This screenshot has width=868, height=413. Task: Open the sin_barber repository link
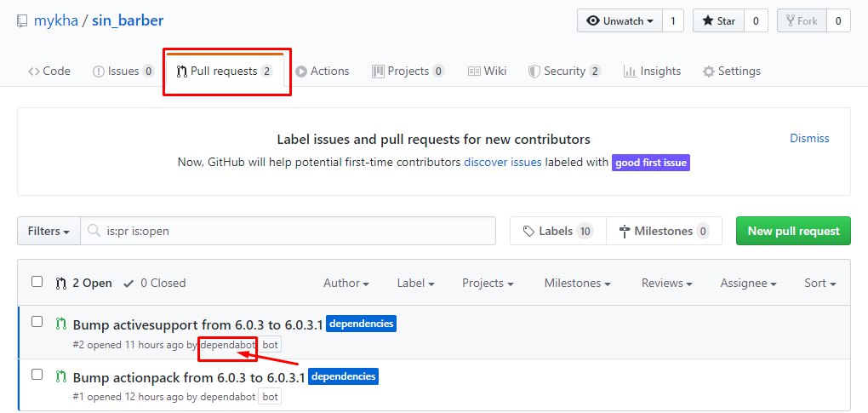(x=128, y=21)
